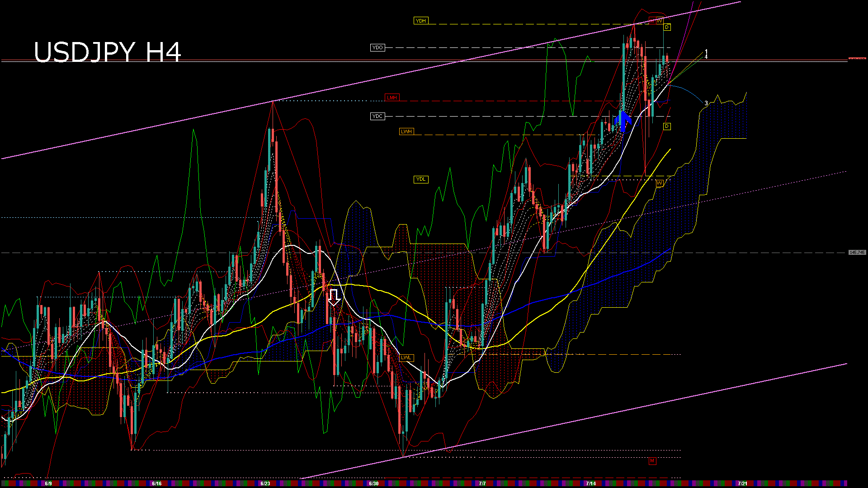Click the yellow D pivot marker below YDC line
The height and width of the screenshot is (488, 868).
(667, 126)
